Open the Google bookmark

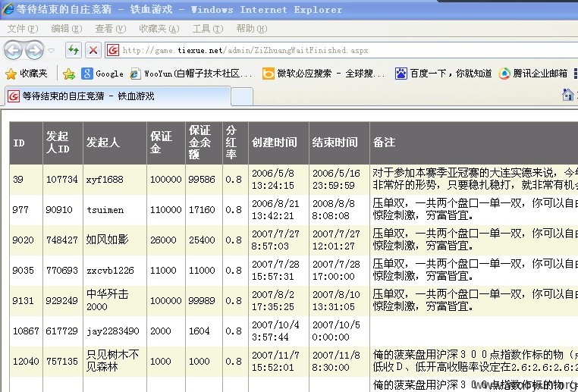(102, 74)
